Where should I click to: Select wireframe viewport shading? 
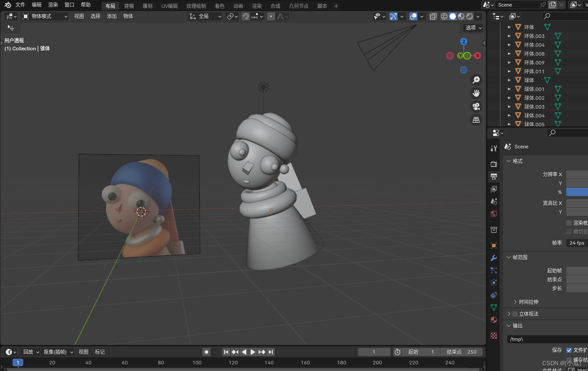444,16
